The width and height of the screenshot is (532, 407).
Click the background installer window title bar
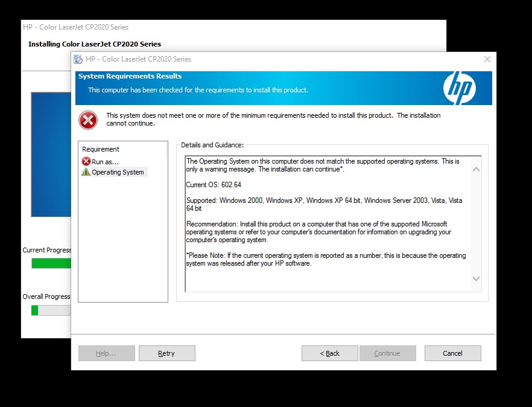coord(181,27)
